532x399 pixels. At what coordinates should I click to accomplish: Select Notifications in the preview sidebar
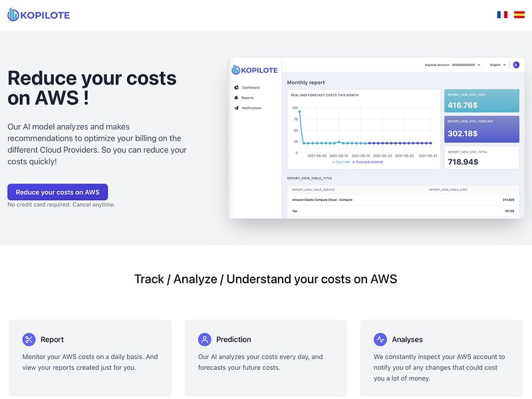pos(247,108)
